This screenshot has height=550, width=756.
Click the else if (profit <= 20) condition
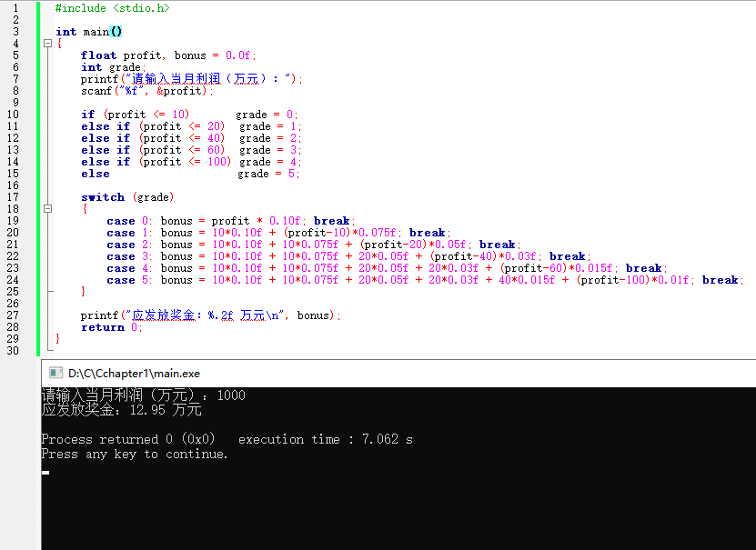click(x=153, y=126)
